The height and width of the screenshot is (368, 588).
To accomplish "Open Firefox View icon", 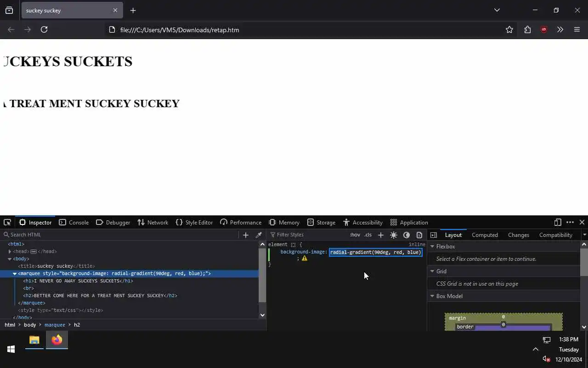I will pos(9,10).
